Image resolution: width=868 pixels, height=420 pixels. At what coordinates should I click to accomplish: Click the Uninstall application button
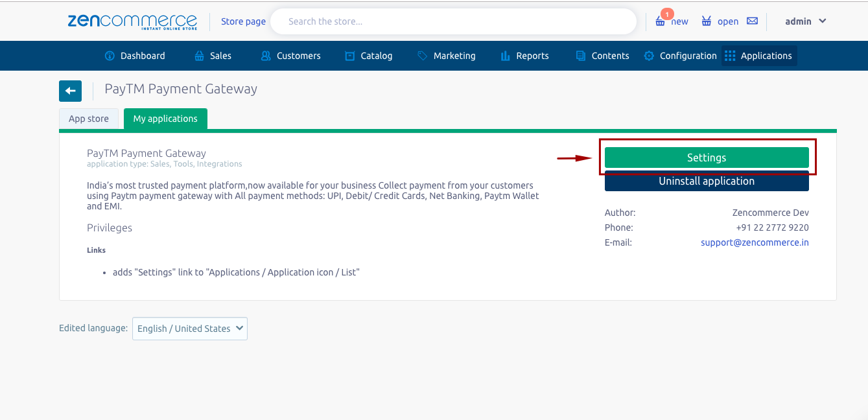[x=707, y=181]
